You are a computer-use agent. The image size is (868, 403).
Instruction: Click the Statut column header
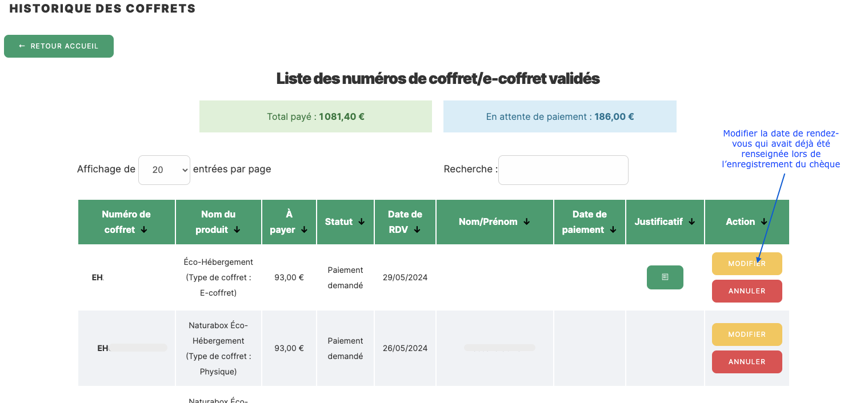click(345, 222)
